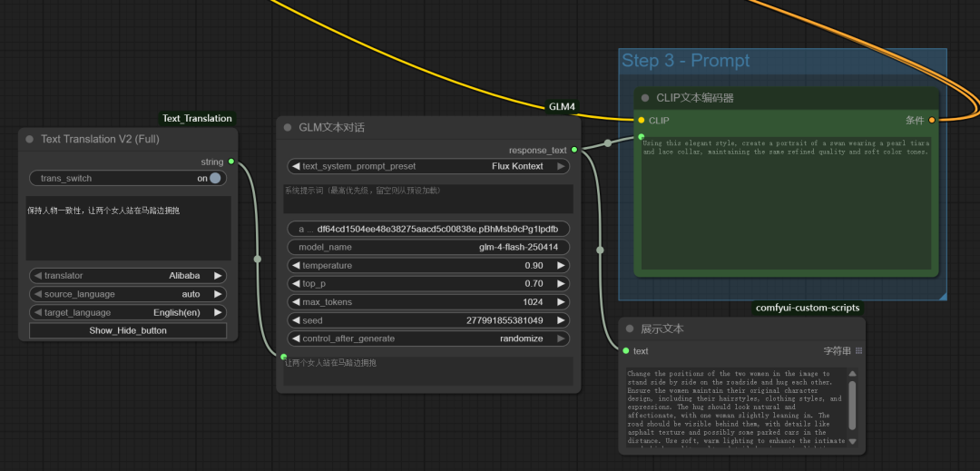This screenshot has height=471, width=980.
Task: Advance target_language with right arrow
Action: 218,312
